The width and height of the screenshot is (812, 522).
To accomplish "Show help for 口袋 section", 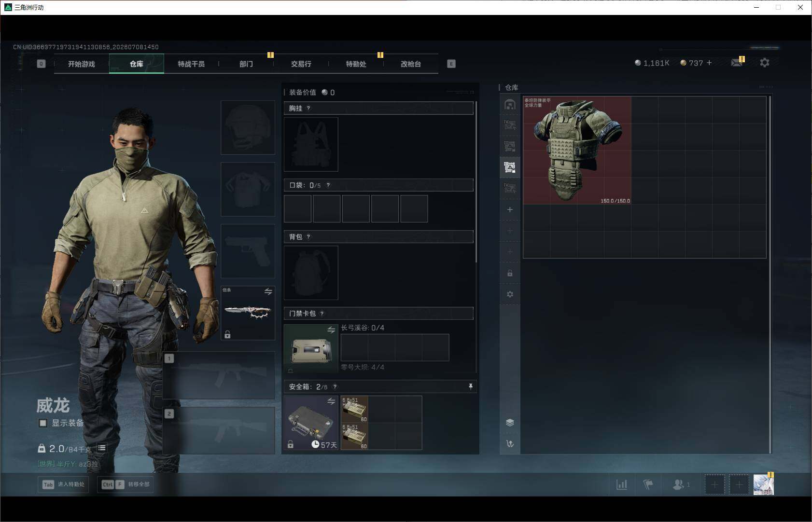I will coord(328,185).
